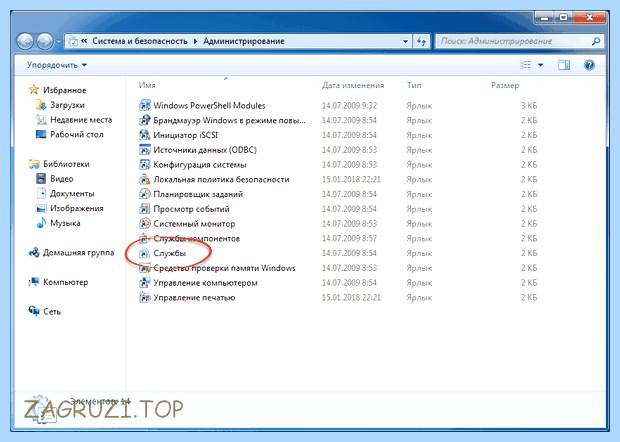Click "Система и безопасность" breadcrumb

tap(140, 41)
